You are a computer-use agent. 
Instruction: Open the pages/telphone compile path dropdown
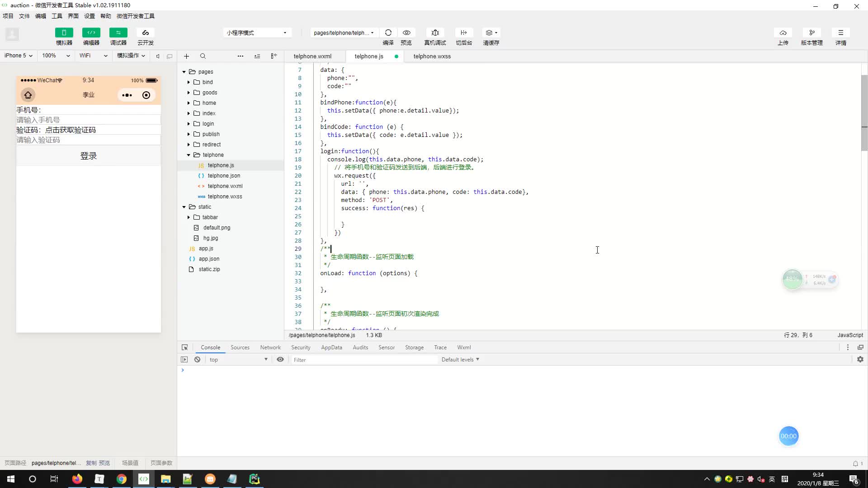(344, 33)
